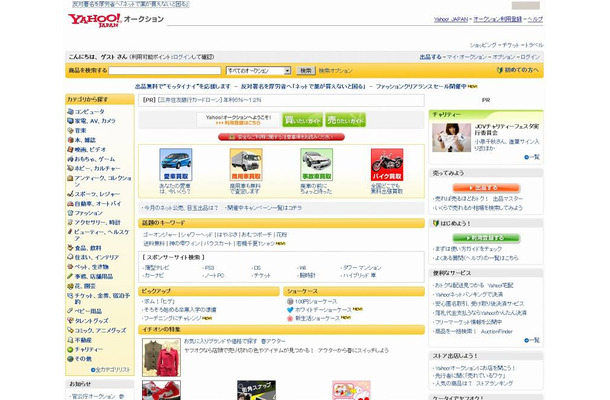The image size is (610, 400).
Task: Click the 住まい、インテリア category icon
Action: pos(70,257)
